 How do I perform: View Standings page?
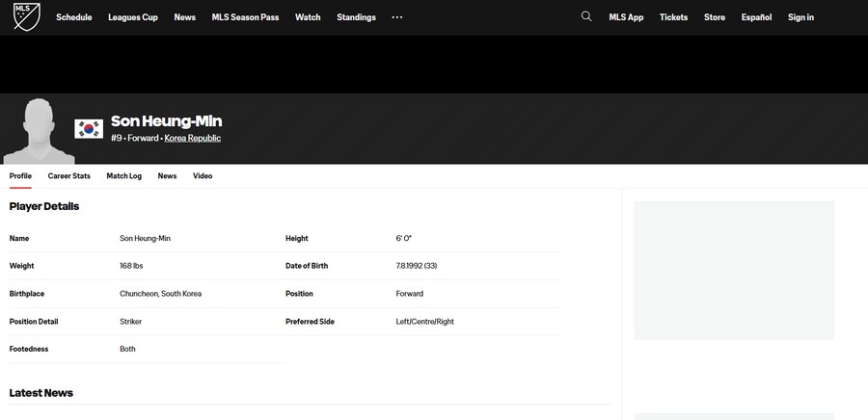coord(356,17)
